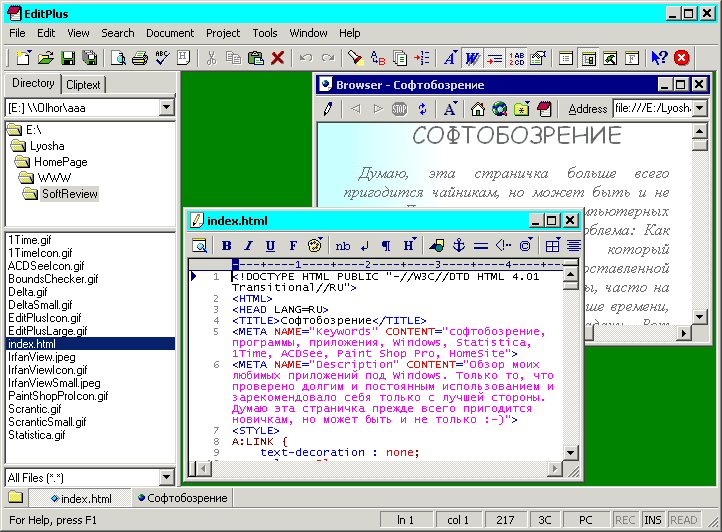
Task: Click Edit Source pencil in Browser window
Action: (x=328, y=109)
